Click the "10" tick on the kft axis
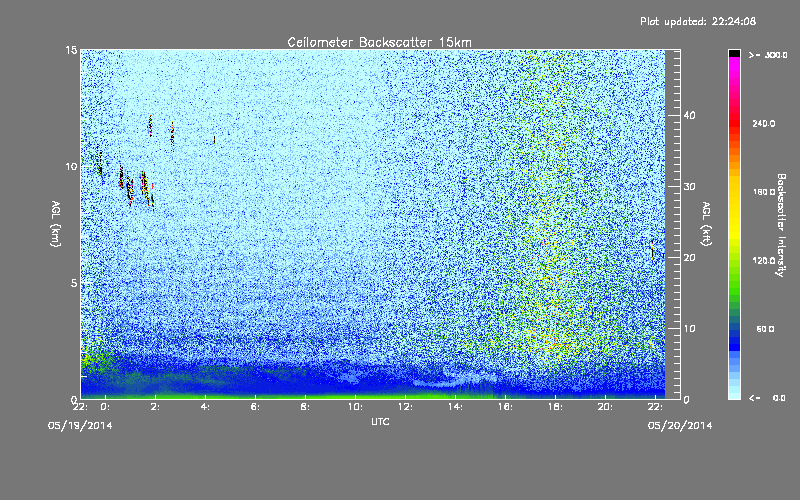The width and height of the screenshot is (800, 500). 689,329
